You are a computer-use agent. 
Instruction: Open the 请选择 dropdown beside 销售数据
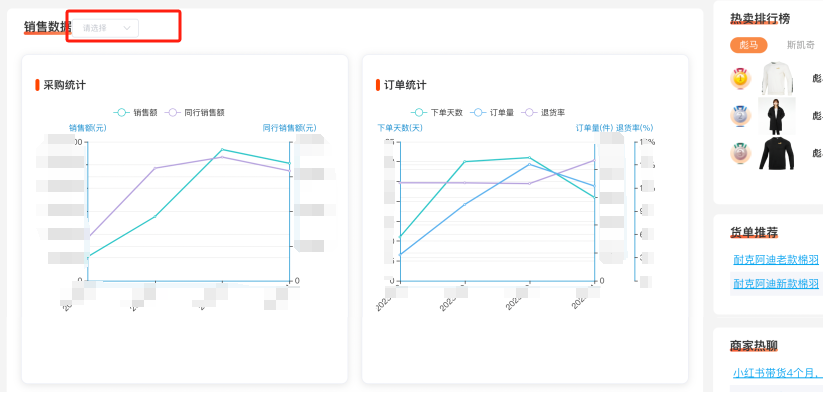[105, 28]
